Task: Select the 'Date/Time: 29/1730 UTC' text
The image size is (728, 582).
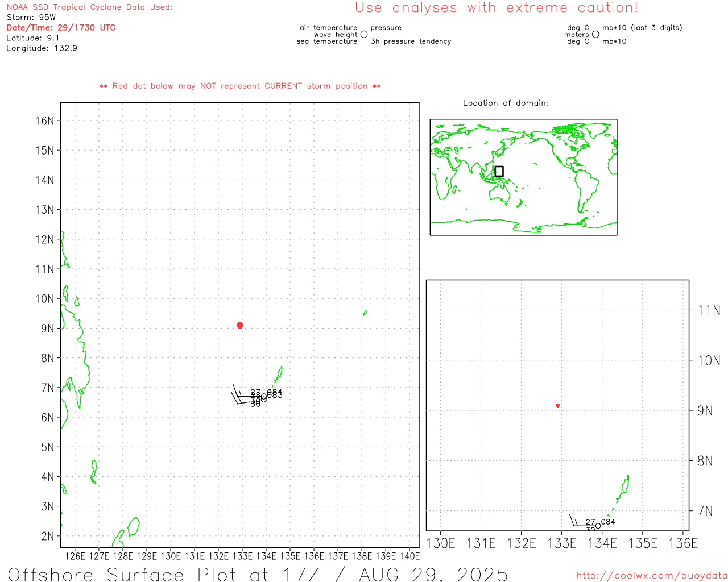Action: 61,28
